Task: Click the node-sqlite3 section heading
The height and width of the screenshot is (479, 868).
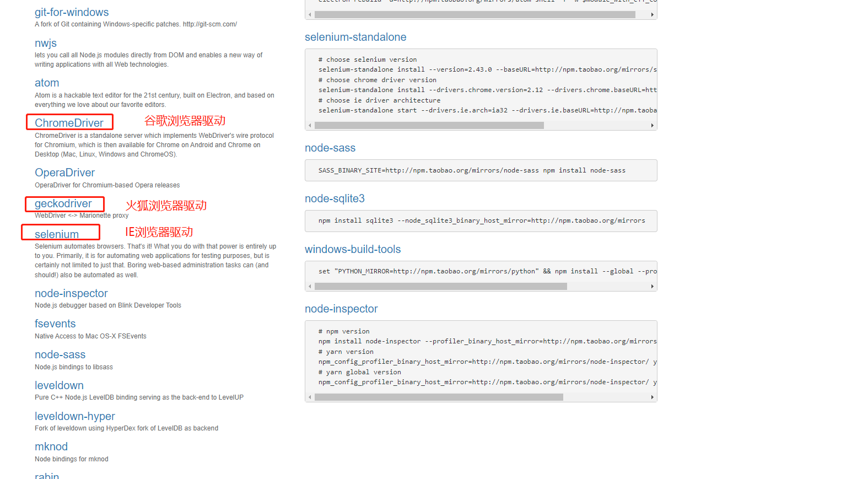Action: click(335, 198)
